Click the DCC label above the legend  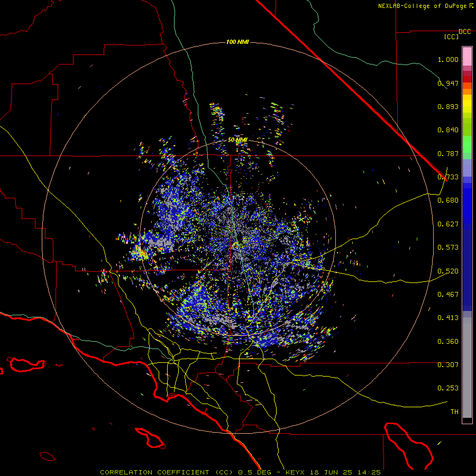pos(464,32)
